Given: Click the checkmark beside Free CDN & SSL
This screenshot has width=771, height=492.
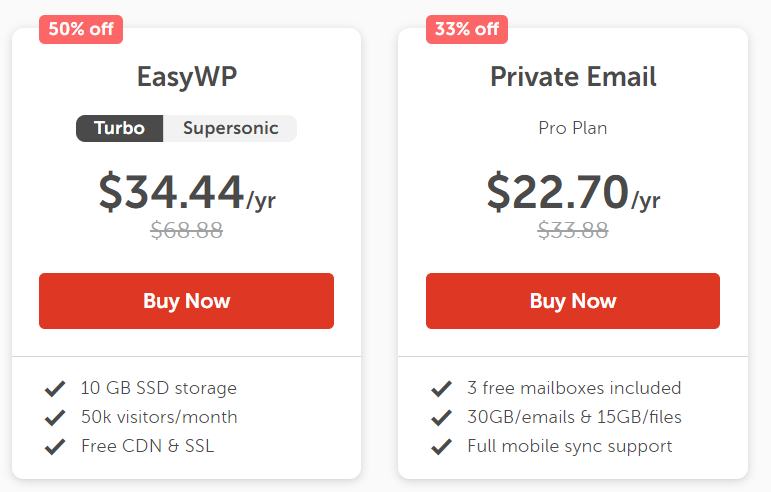Looking at the screenshot, I should point(55,446).
